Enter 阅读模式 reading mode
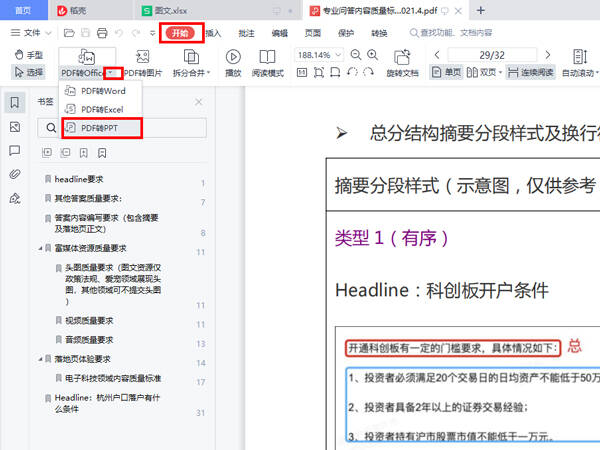 click(267, 63)
